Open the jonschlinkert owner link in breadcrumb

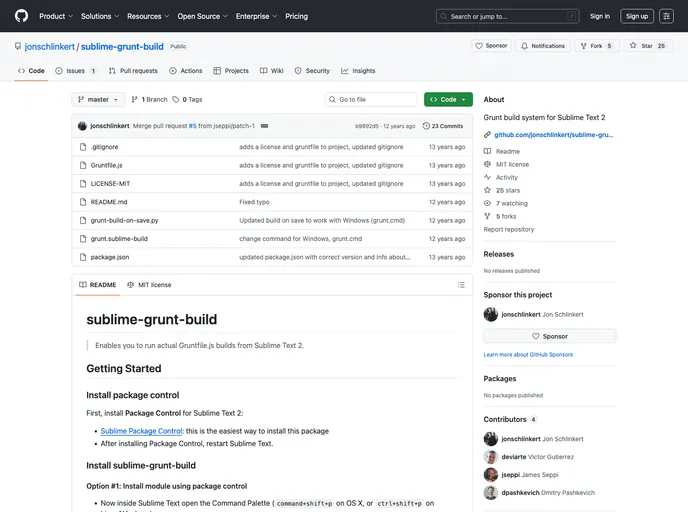tap(50, 47)
